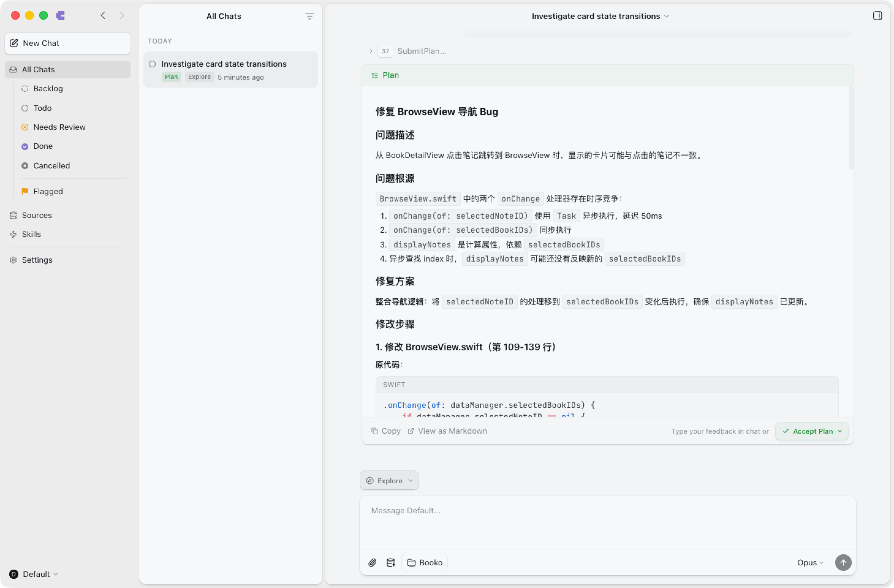
Task: Click the purple app logo icon
Action: (x=60, y=15)
